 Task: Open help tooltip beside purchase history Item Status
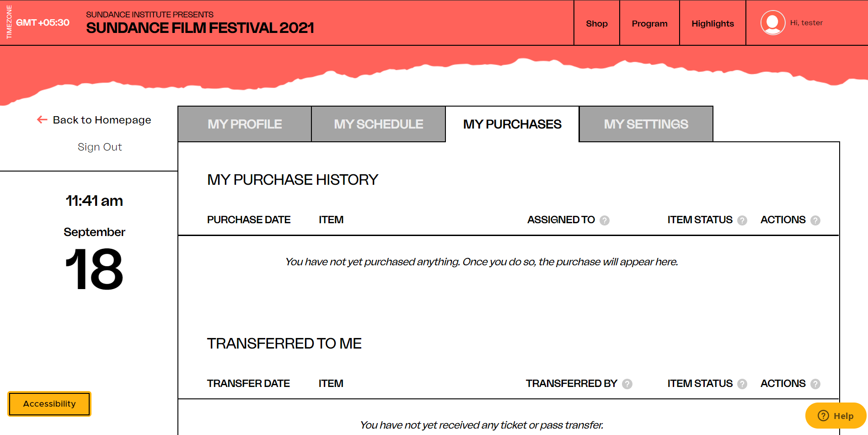click(742, 220)
